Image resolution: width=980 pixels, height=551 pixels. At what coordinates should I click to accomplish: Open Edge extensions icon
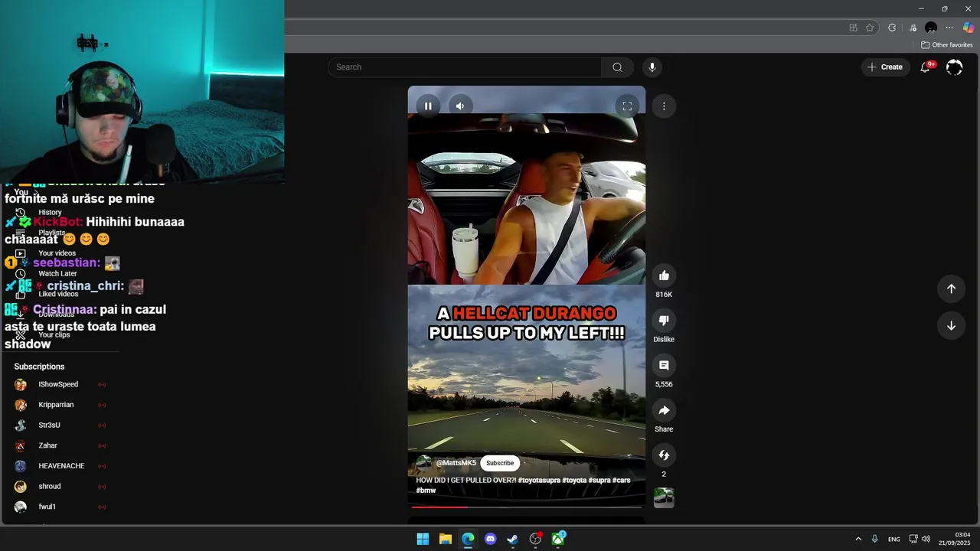[892, 28]
